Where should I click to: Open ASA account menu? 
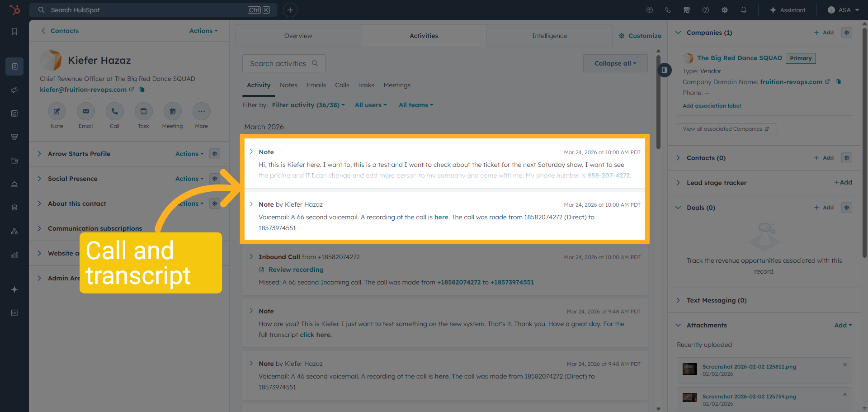click(843, 10)
